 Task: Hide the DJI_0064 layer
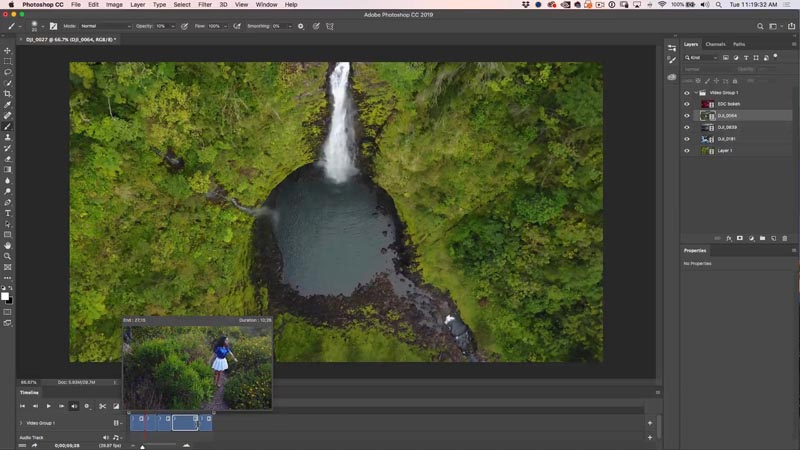point(687,116)
